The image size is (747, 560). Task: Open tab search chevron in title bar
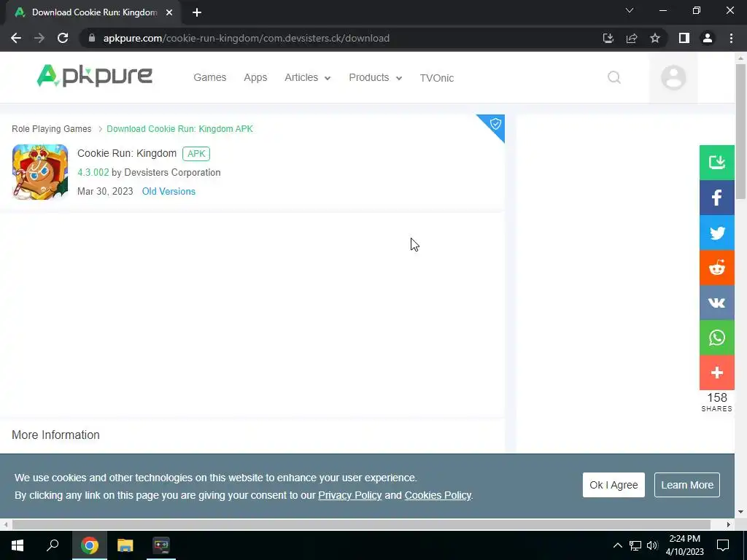click(x=630, y=10)
